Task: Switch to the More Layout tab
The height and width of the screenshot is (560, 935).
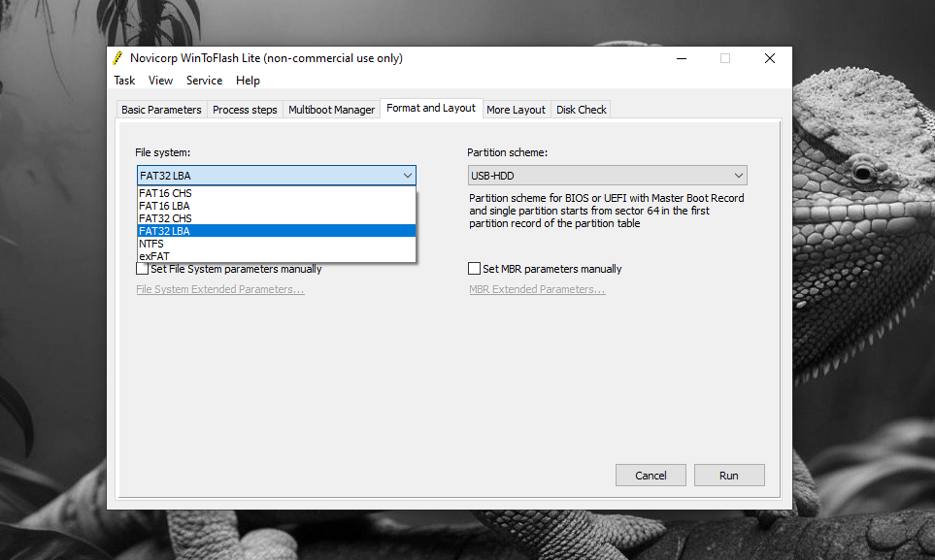Action: 516,110
